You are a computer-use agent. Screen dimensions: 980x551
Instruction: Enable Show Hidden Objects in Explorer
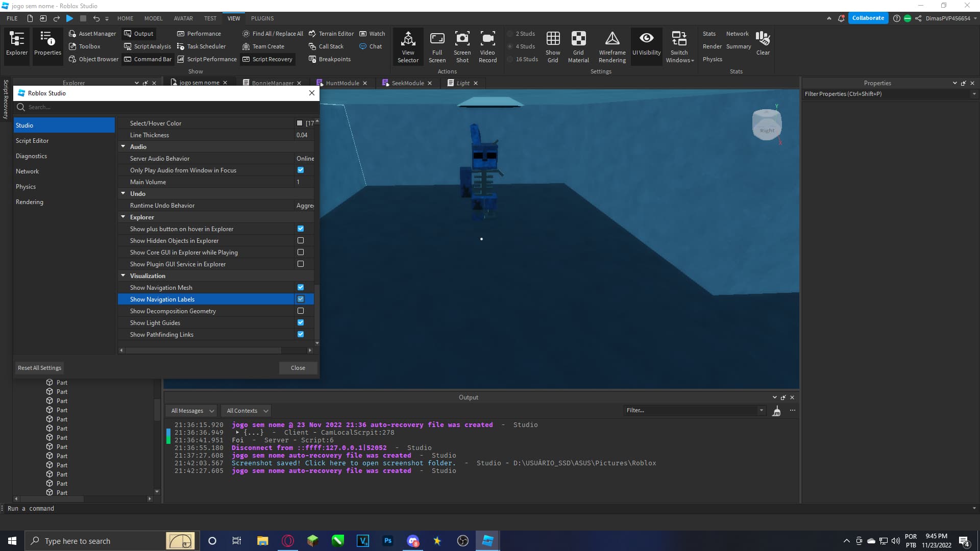[301, 241]
